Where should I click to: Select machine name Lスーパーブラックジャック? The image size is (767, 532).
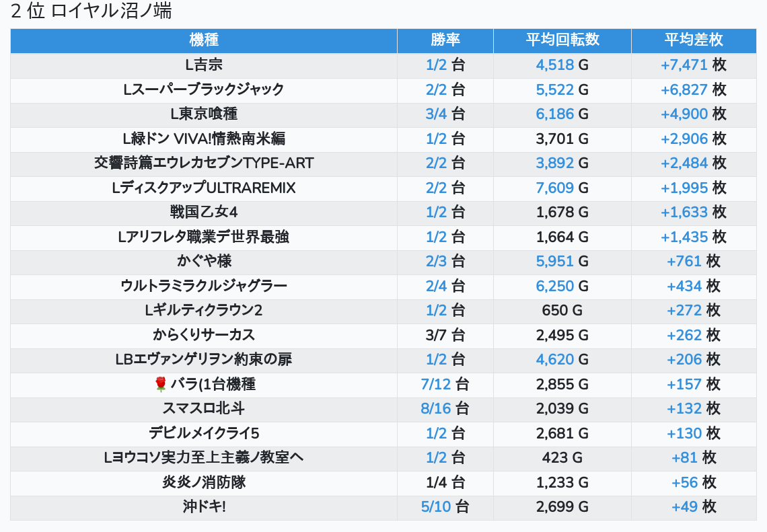pyautogui.click(x=203, y=89)
